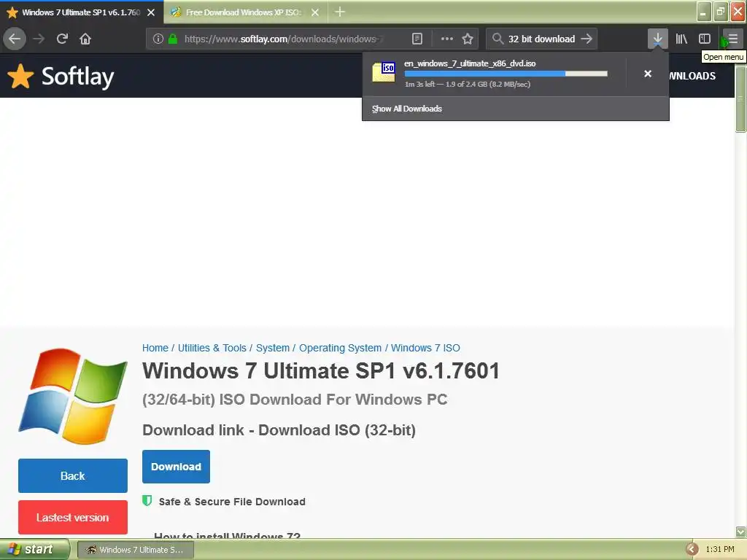Screen dimensions: 747x560
Task: Show sidebars icon
Action: (705, 39)
